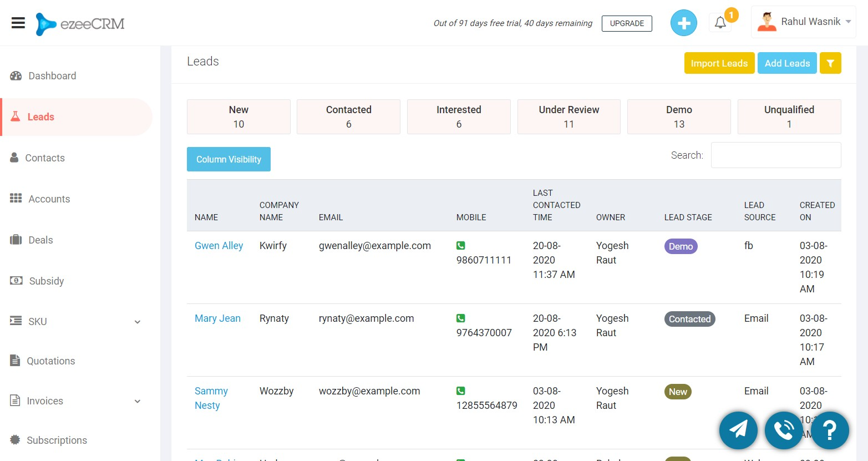Click the Deals briefcase icon
868x461 pixels.
[x=16, y=240]
